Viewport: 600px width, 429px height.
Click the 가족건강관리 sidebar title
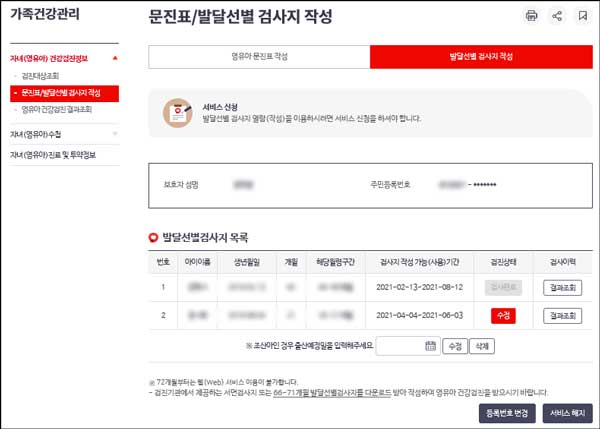click(45, 14)
